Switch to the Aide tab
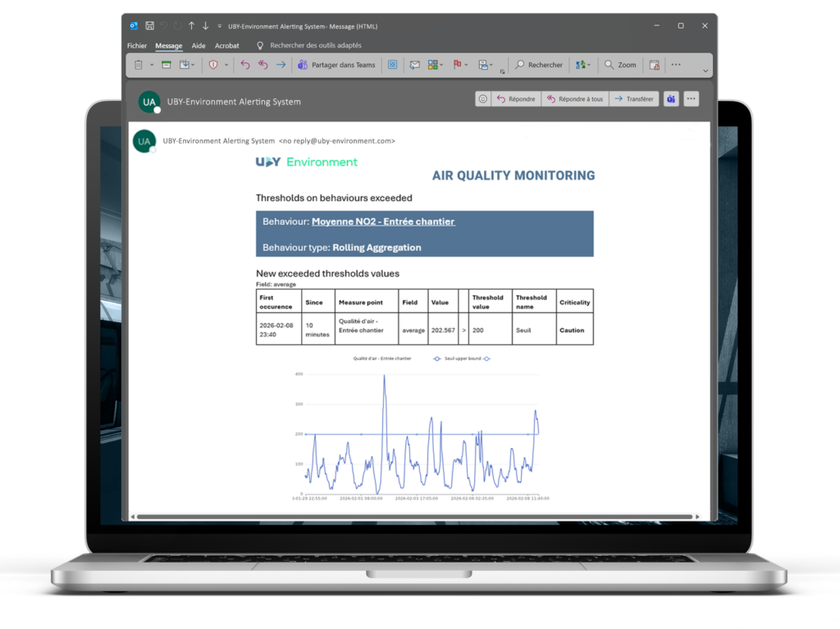The width and height of the screenshot is (840, 629). [199, 46]
